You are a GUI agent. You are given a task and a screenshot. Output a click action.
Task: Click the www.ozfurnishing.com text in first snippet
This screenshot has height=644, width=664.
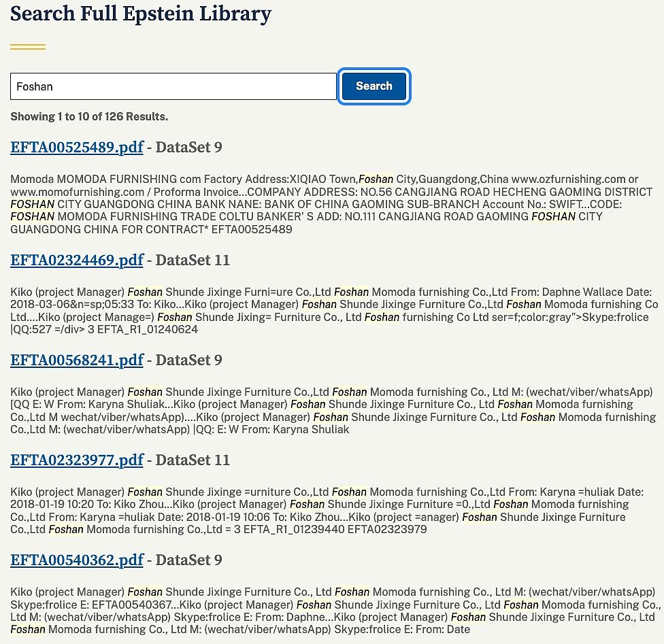point(568,179)
